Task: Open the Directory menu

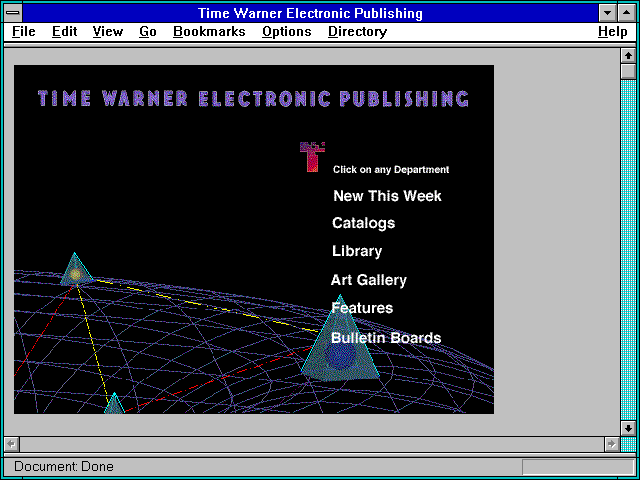Action: point(358,32)
